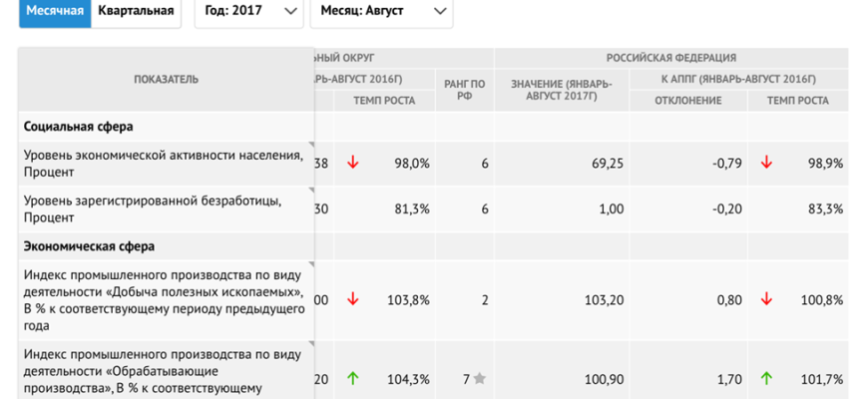Click green up arrow beside 104,3% growth rate
868x399 pixels.
[x=352, y=378]
